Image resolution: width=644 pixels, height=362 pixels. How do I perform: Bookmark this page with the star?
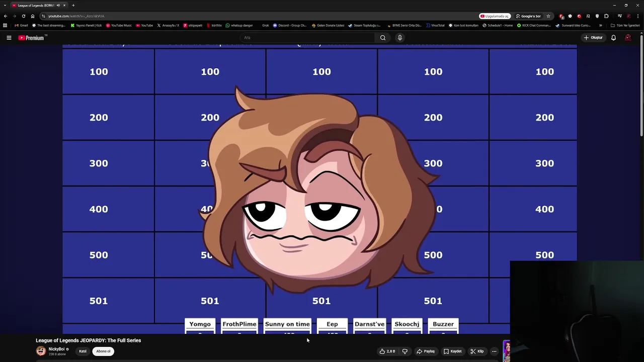coord(548,16)
